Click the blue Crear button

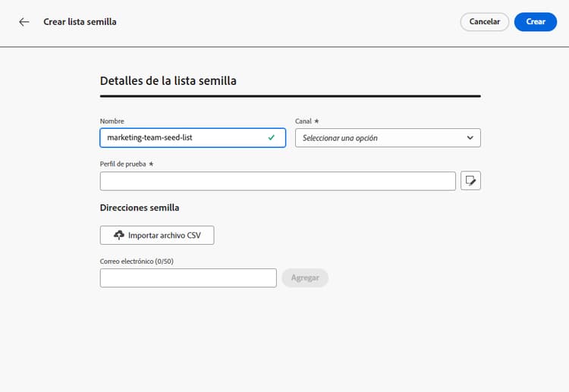[x=536, y=22]
